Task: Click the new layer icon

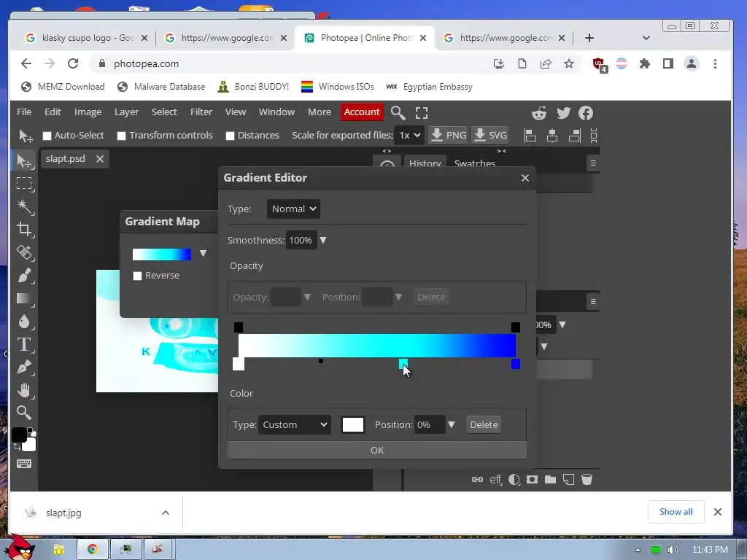Action: pos(568,480)
